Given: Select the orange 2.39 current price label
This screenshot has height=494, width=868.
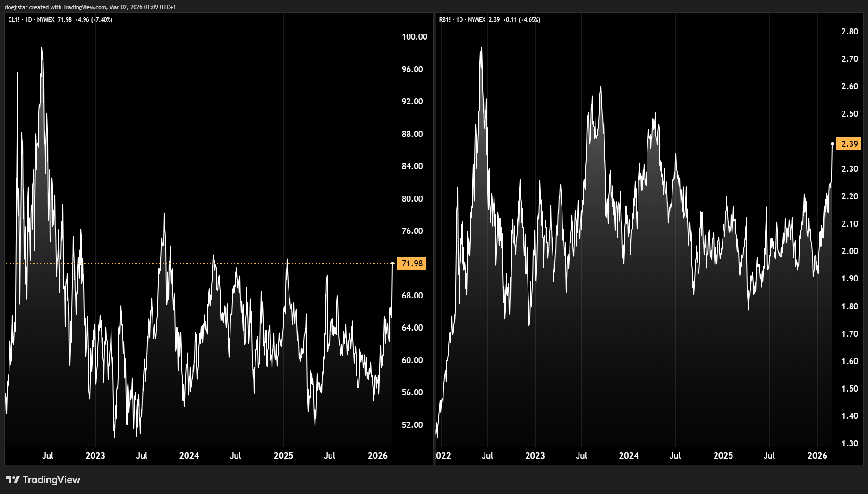Looking at the screenshot, I should point(849,144).
